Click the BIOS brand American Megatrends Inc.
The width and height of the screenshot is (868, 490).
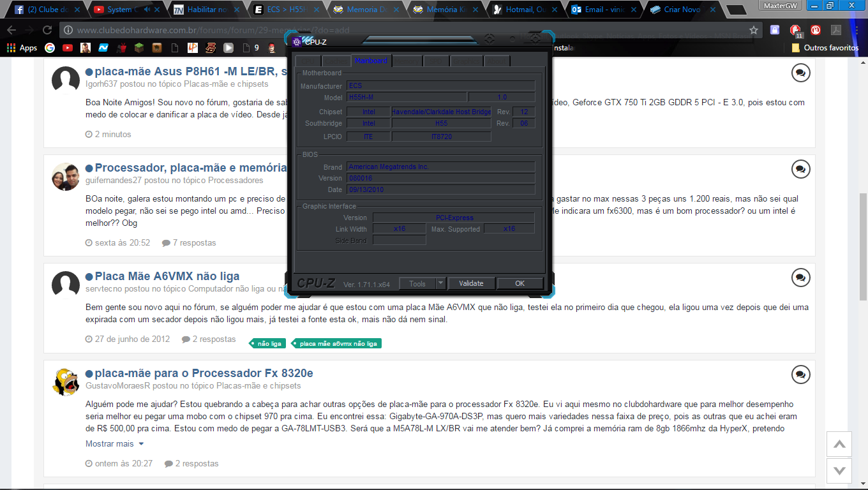point(440,167)
